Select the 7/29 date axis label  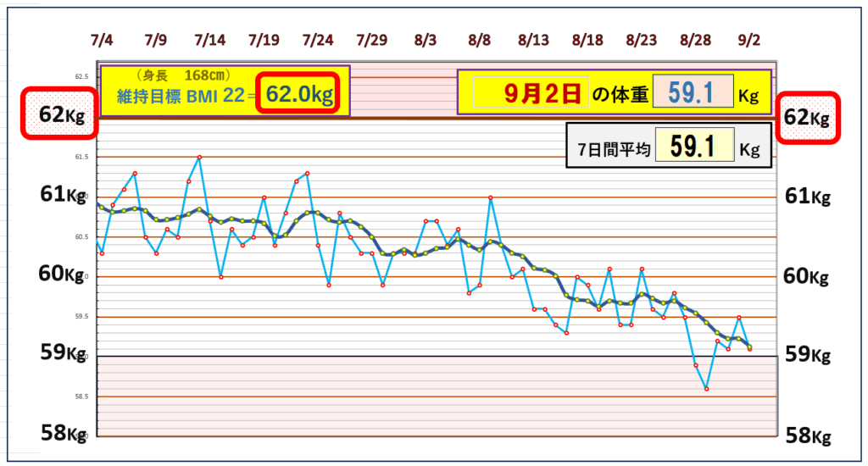coord(372,41)
